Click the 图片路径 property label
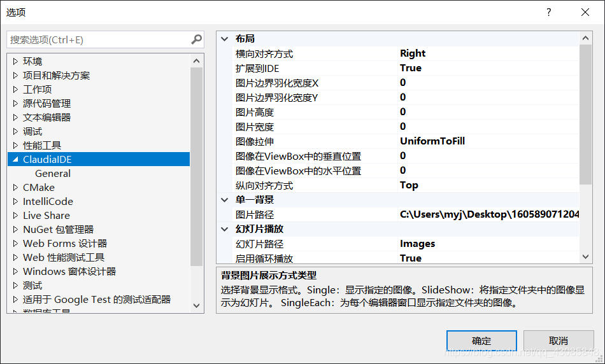This screenshot has height=364, width=605. (x=255, y=215)
